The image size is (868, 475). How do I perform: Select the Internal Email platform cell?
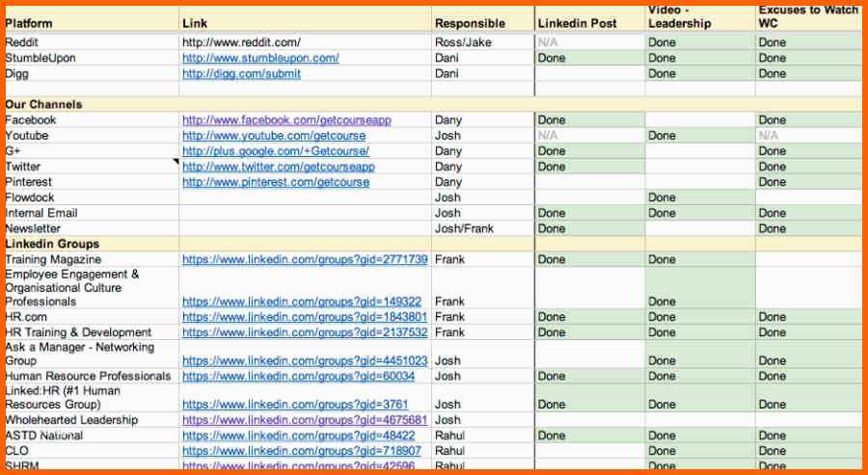point(92,213)
